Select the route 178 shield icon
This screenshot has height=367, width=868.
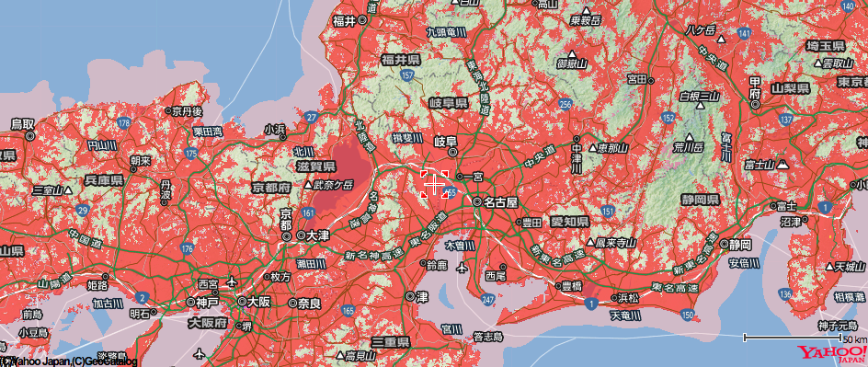(x=124, y=122)
